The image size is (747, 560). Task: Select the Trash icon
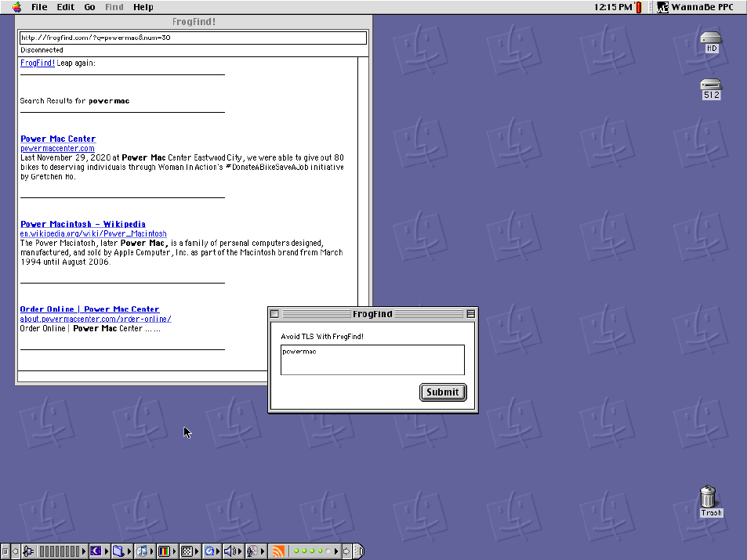711,501
